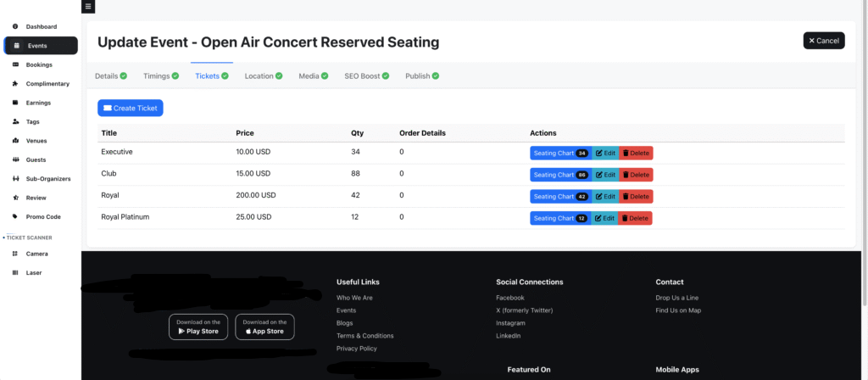Click the hamburger menu icon at top
The height and width of the screenshot is (380, 868).
point(89,7)
